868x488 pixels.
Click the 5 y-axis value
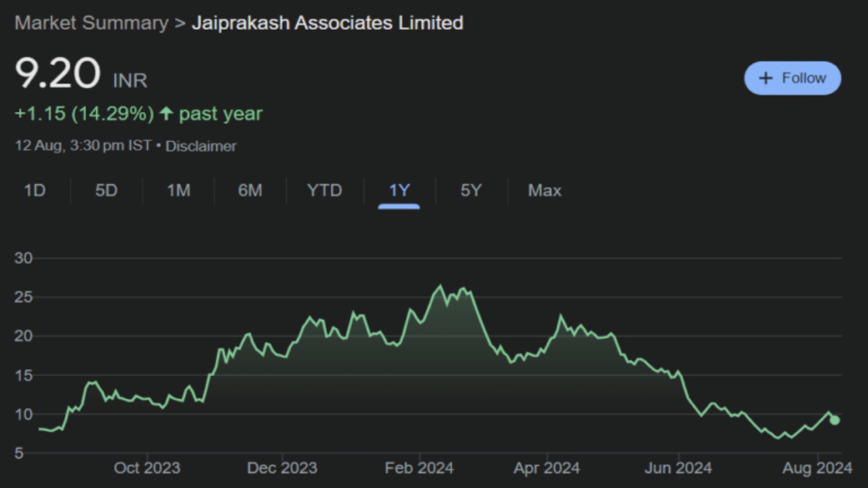(x=19, y=453)
